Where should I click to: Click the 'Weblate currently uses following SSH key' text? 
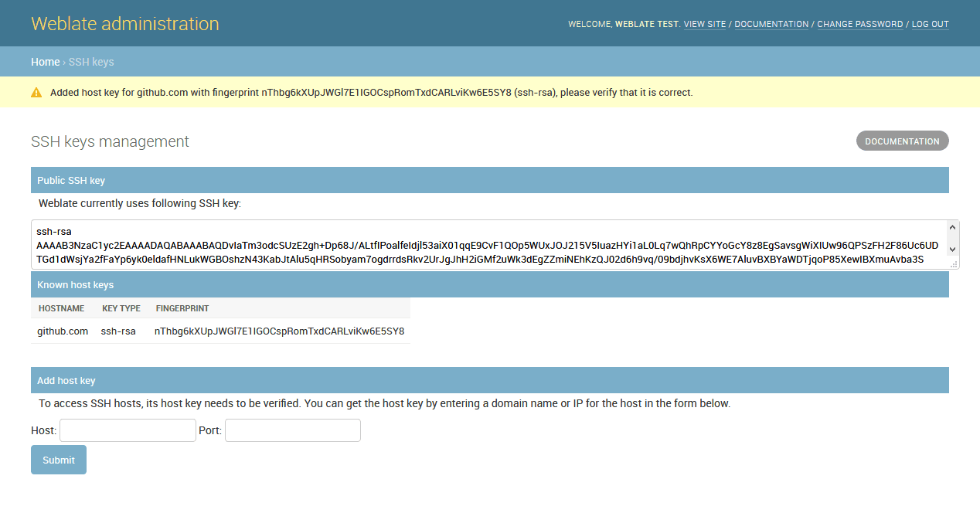click(x=140, y=204)
